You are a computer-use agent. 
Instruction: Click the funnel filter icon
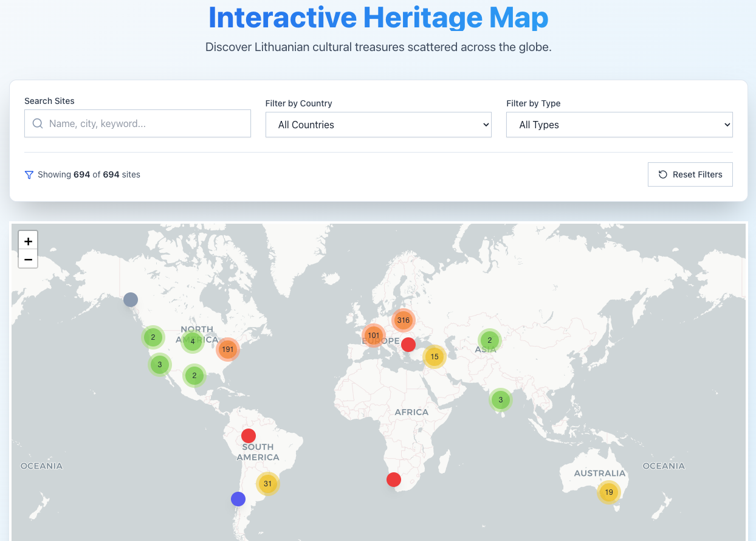coord(29,174)
